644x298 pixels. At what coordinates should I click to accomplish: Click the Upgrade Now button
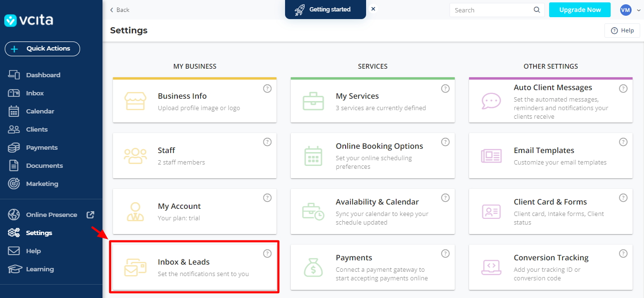click(x=580, y=10)
